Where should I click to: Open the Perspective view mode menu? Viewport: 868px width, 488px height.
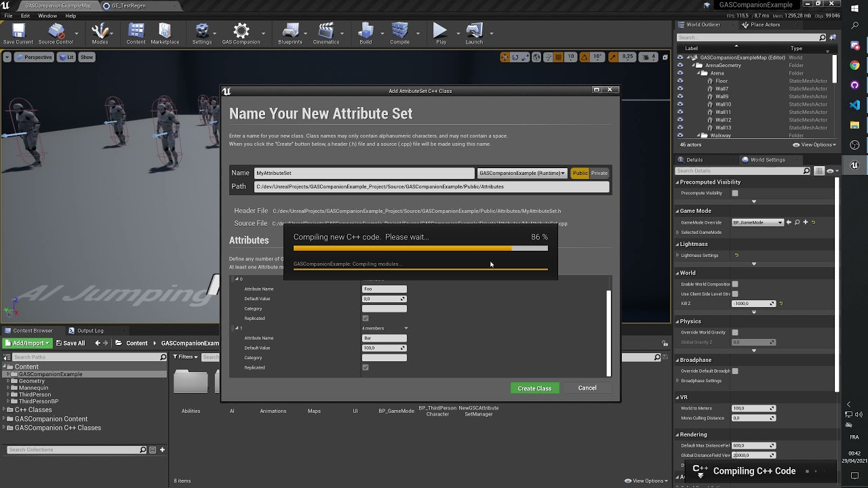(x=34, y=57)
